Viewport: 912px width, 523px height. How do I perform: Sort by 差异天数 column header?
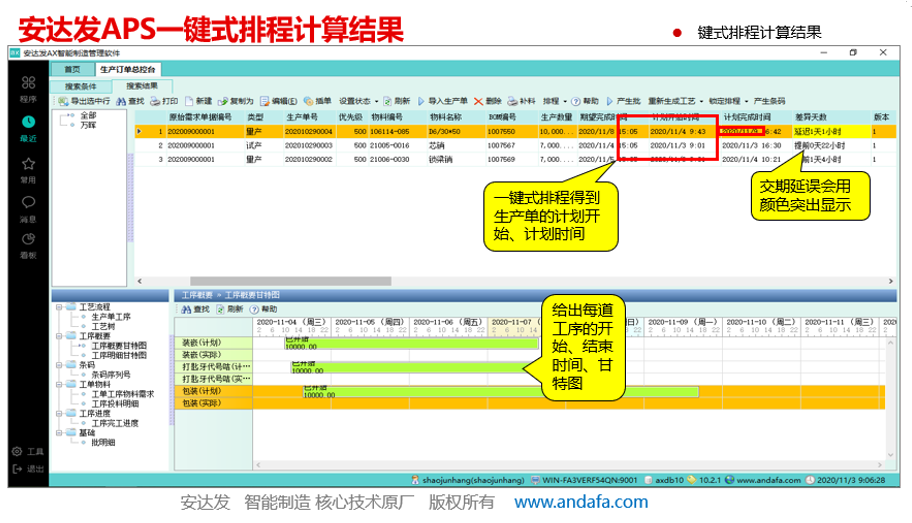[x=831, y=118]
